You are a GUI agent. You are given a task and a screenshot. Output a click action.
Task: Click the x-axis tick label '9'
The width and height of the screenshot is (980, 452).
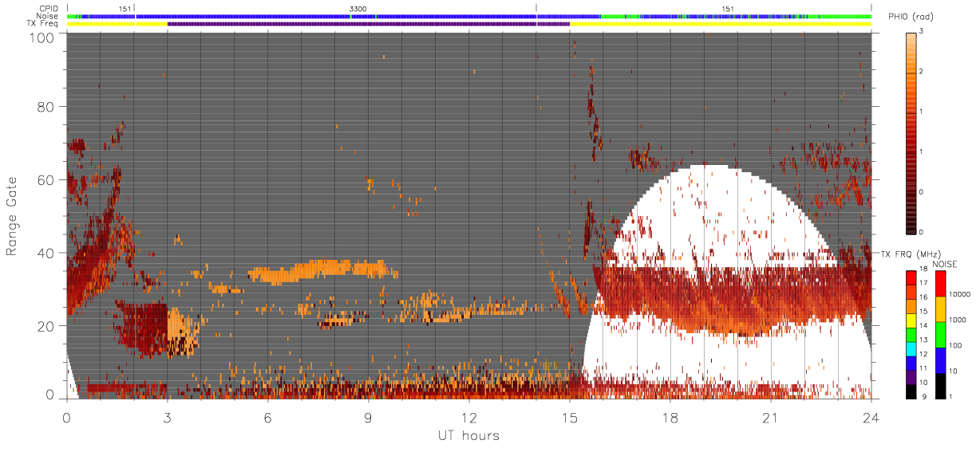[368, 417]
